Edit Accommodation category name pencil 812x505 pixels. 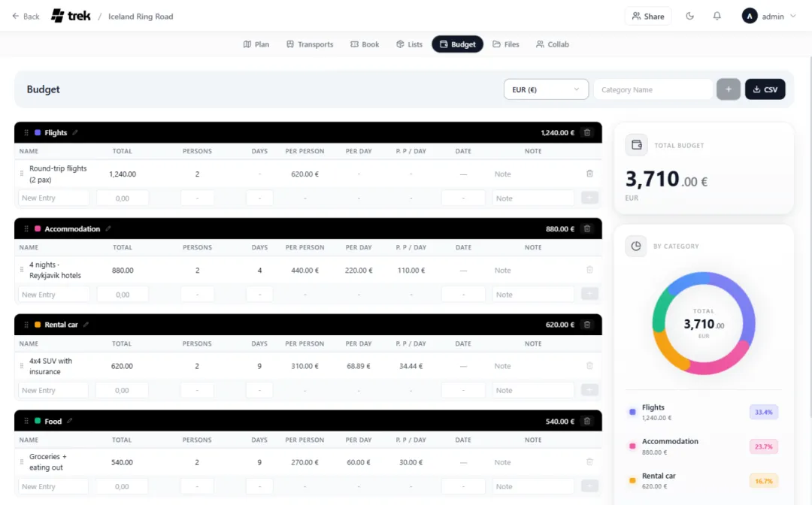[x=108, y=228]
